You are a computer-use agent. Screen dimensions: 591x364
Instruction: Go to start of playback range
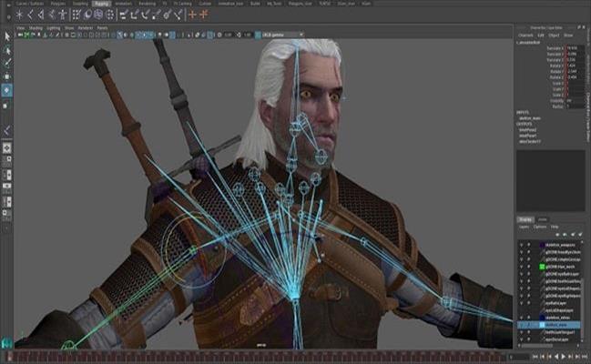pyautogui.click(x=535, y=357)
